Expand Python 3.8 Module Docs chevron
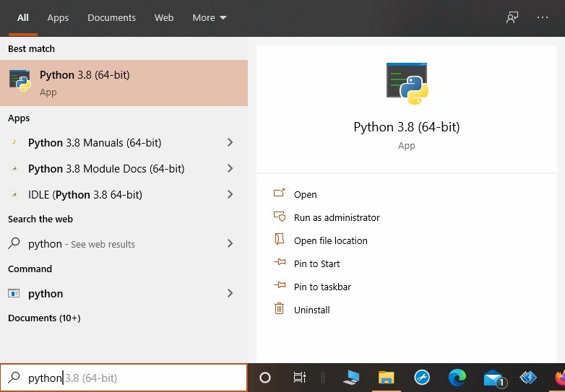The image size is (565, 392). (x=230, y=168)
